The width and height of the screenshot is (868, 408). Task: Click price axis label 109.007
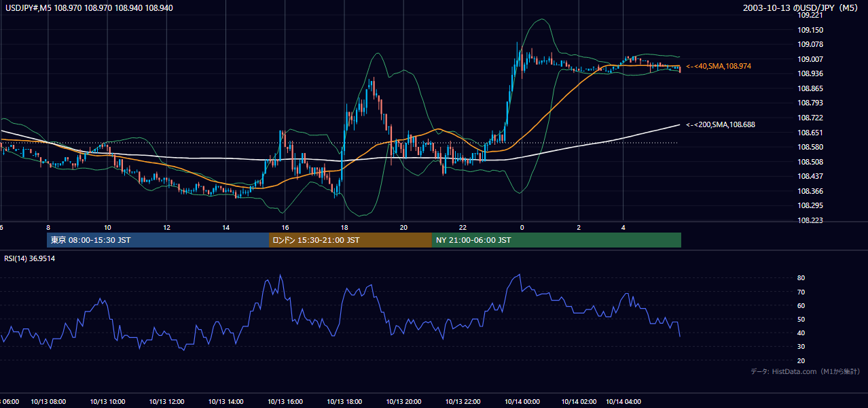[810, 59]
